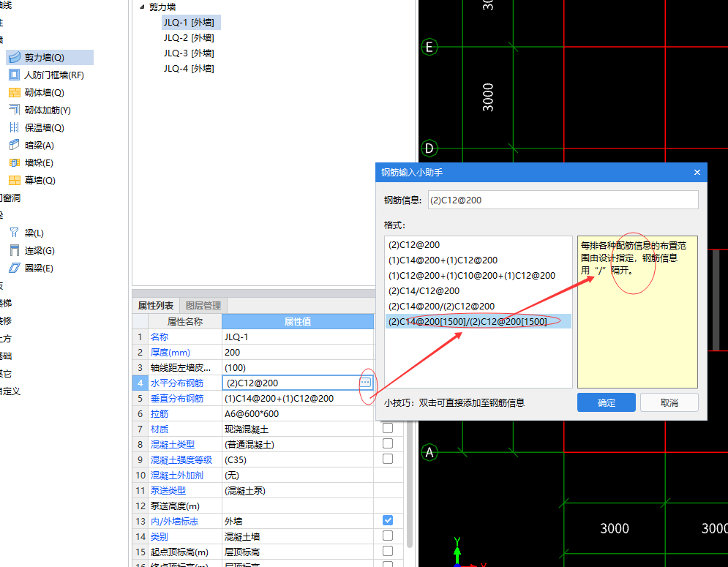Screen dimensions: 728x567
Task: Switch to 图层管理 tab
Action: (x=203, y=306)
